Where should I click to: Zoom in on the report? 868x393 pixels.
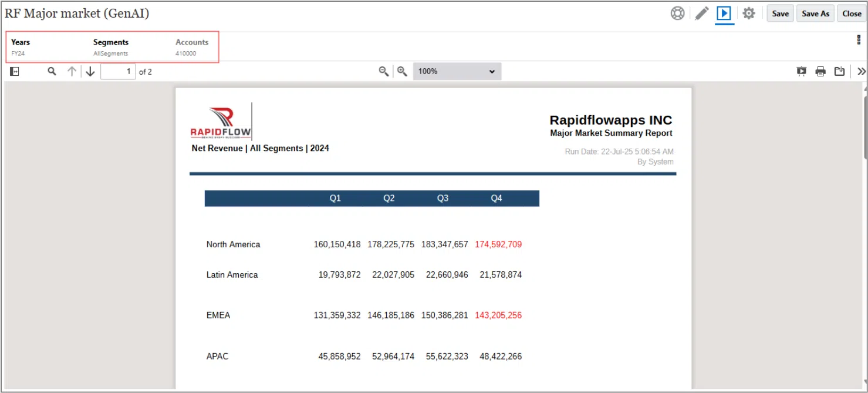[402, 72]
